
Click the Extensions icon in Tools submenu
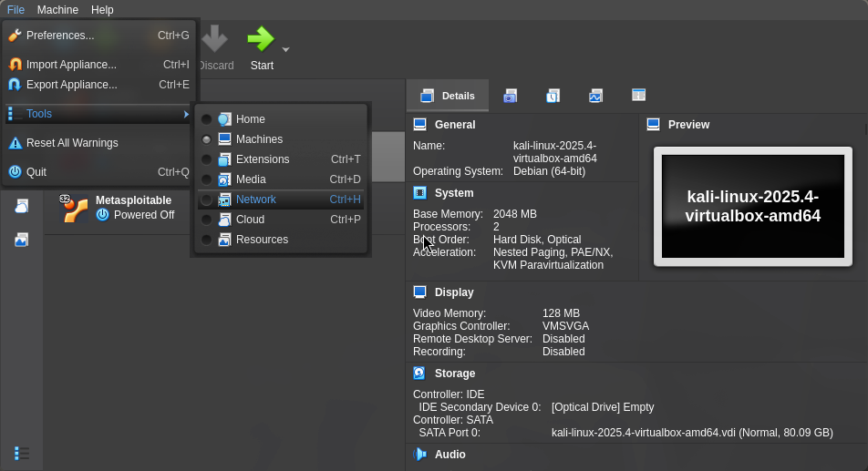(x=224, y=159)
